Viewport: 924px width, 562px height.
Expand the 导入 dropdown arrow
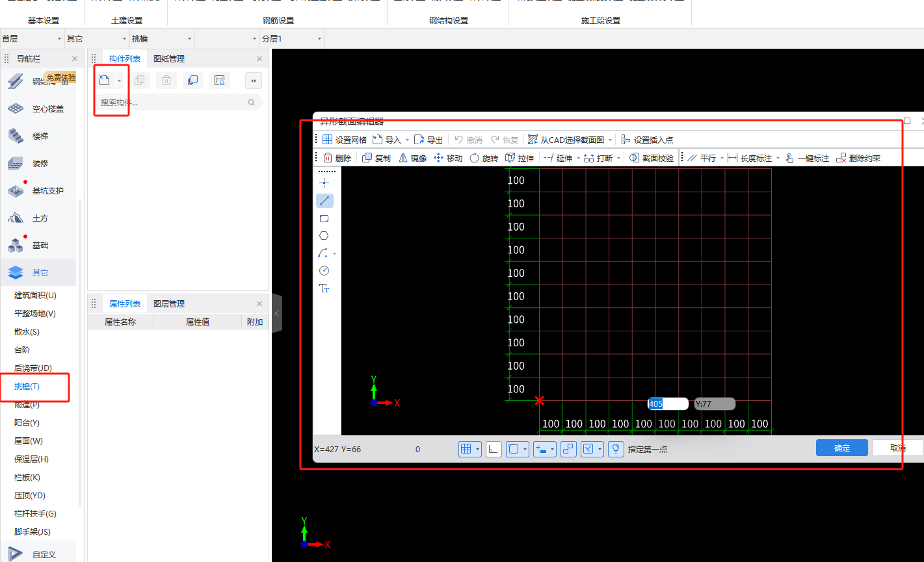point(407,140)
